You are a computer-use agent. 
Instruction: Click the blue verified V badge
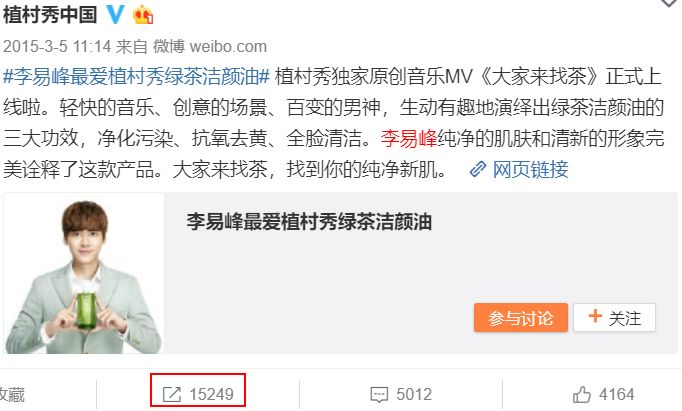point(116,15)
